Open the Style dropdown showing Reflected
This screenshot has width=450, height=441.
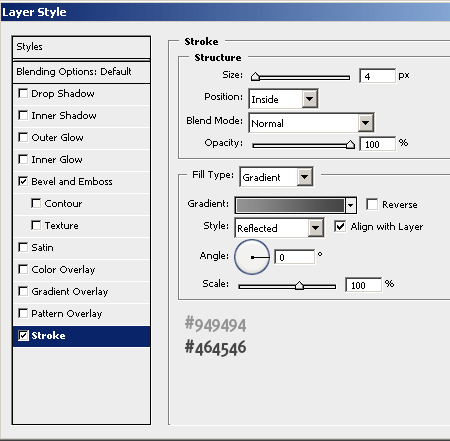279,228
